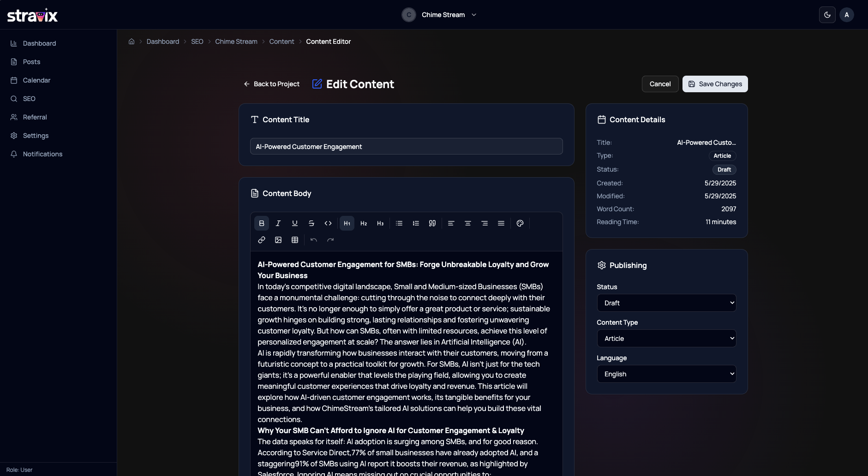Image resolution: width=868 pixels, height=476 pixels.
Task: Align text left
Action: tap(451, 223)
